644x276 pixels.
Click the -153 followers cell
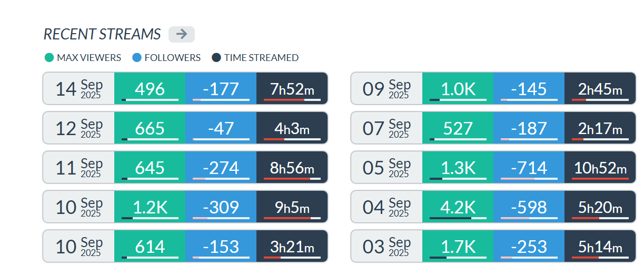[x=221, y=246]
